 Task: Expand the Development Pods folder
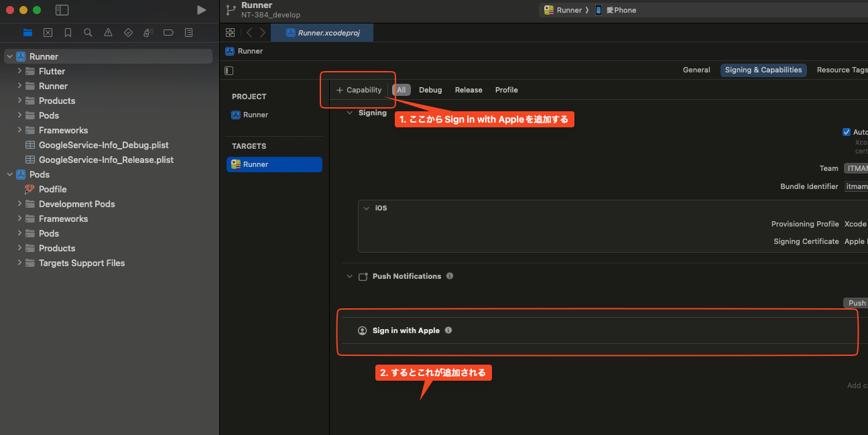pyautogui.click(x=19, y=204)
